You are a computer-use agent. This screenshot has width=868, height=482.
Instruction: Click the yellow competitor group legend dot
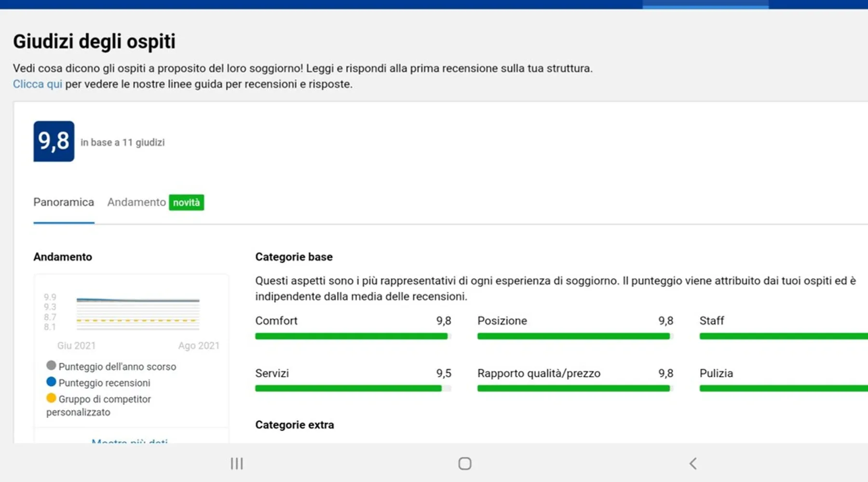pos(51,398)
